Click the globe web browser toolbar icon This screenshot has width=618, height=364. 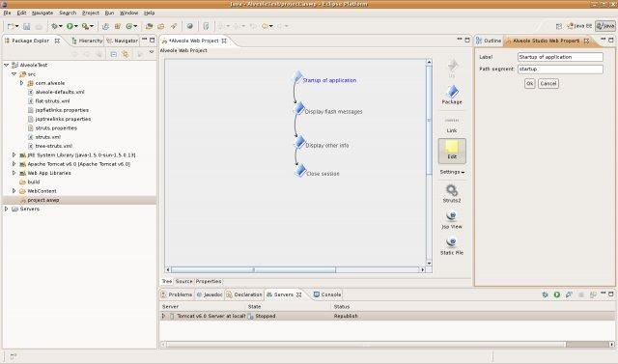click(x=190, y=26)
